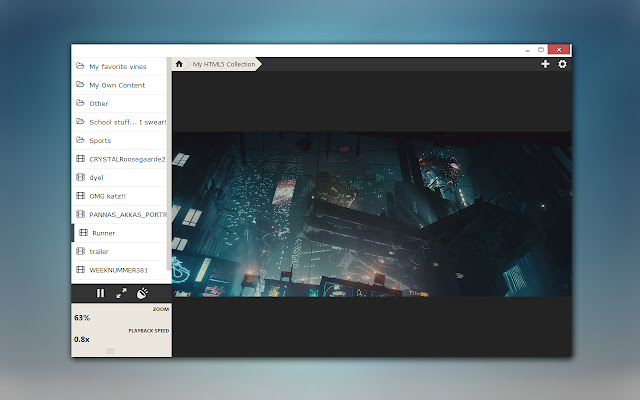Screen dimensions: 640x400
Task: Click the folder icon beside My Own Content
Action: tap(80, 84)
